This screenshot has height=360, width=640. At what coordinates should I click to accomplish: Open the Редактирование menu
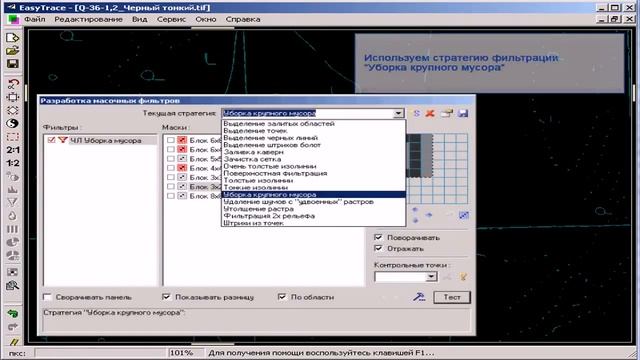(x=89, y=19)
